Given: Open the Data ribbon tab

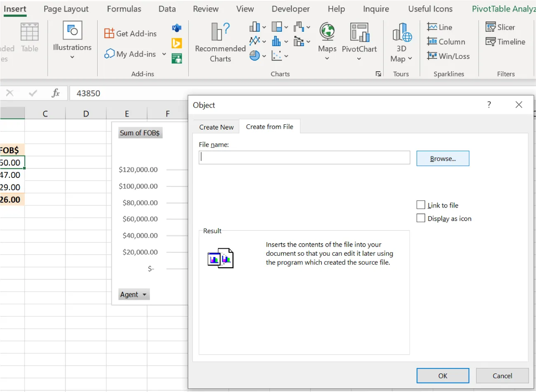Looking at the screenshot, I should pyautogui.click(x=167, y=9).
